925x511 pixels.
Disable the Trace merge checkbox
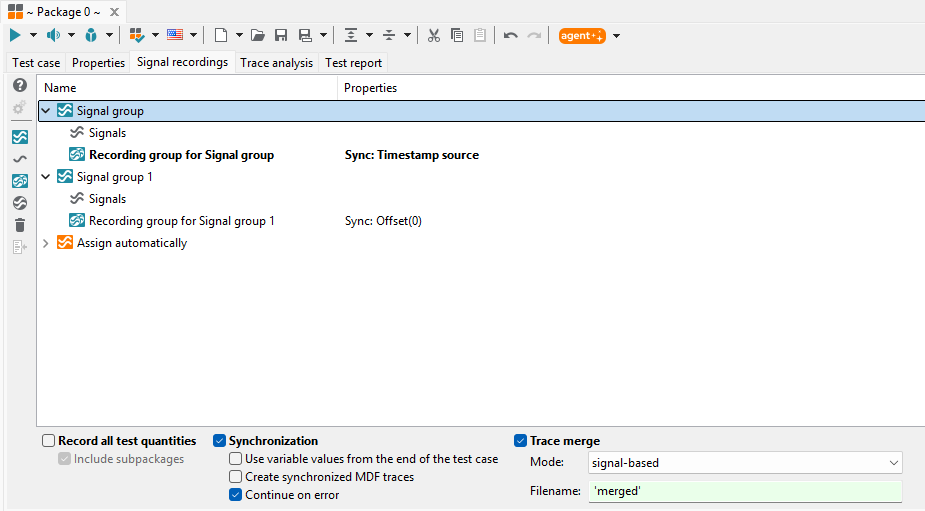[520, 441]
